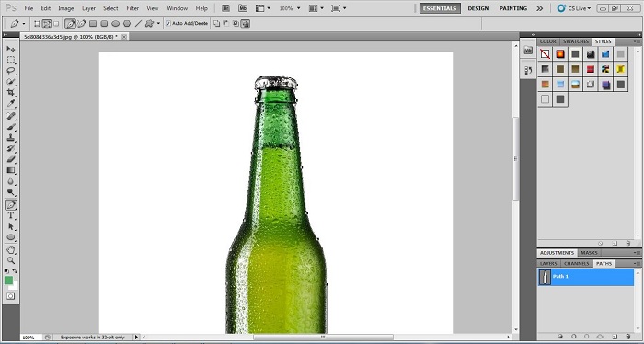
Task: Expand more workspaces chevron
Action: point(539,8)
